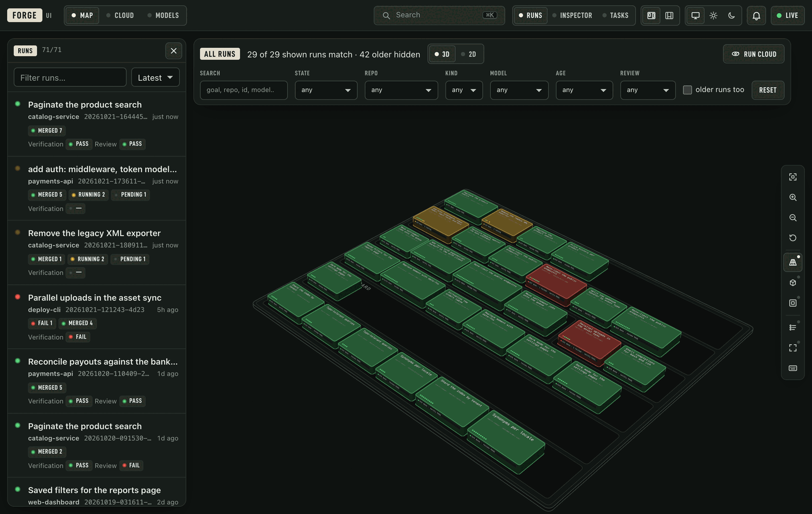Reset the map view rotation
This screenshot has width=812, height=514.
793,238
